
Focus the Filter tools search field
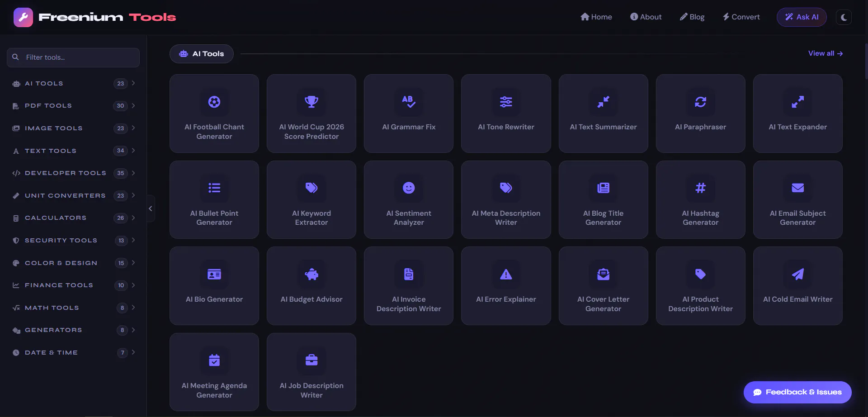[73, 57]
